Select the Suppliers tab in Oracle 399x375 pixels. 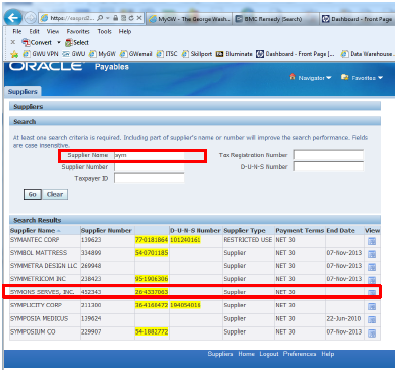[x=22, y=91]
